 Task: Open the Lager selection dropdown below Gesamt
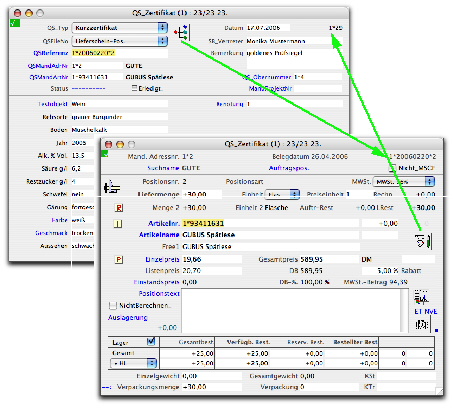pyautogui.click(x=133, y=363)
